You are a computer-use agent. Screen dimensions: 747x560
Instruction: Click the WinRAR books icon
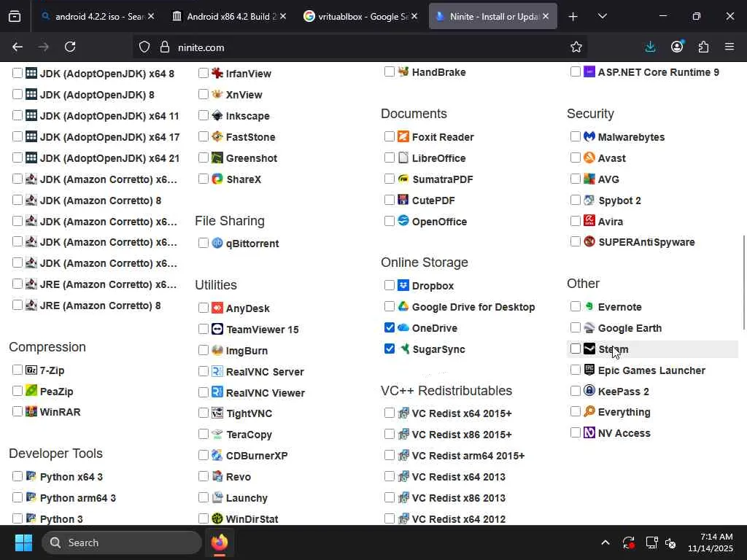31,411
